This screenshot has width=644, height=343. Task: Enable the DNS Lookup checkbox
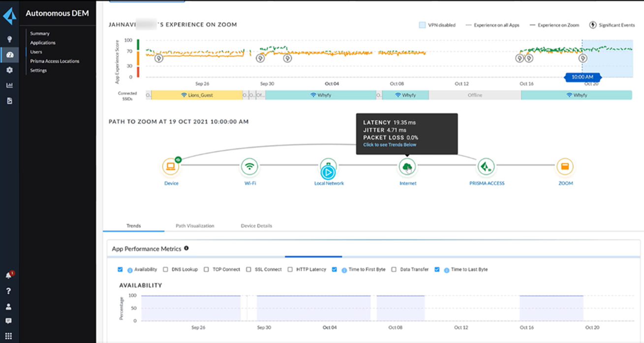point(166,269)
